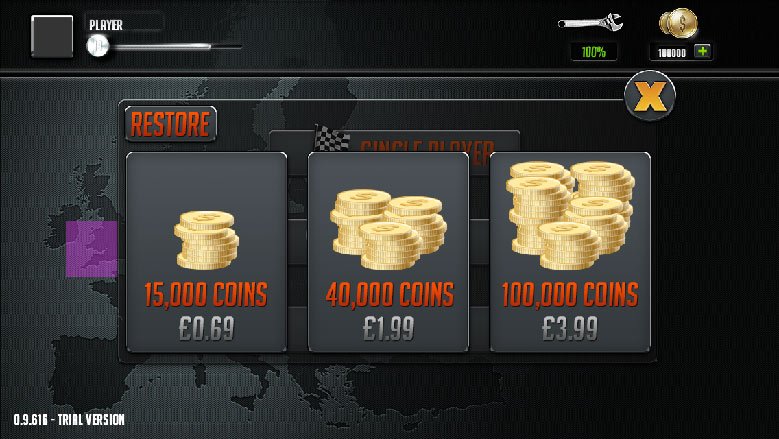Screen dimensions: 779x439
Task: Click the small single coin stack image
Action: (x=207, y=240)
